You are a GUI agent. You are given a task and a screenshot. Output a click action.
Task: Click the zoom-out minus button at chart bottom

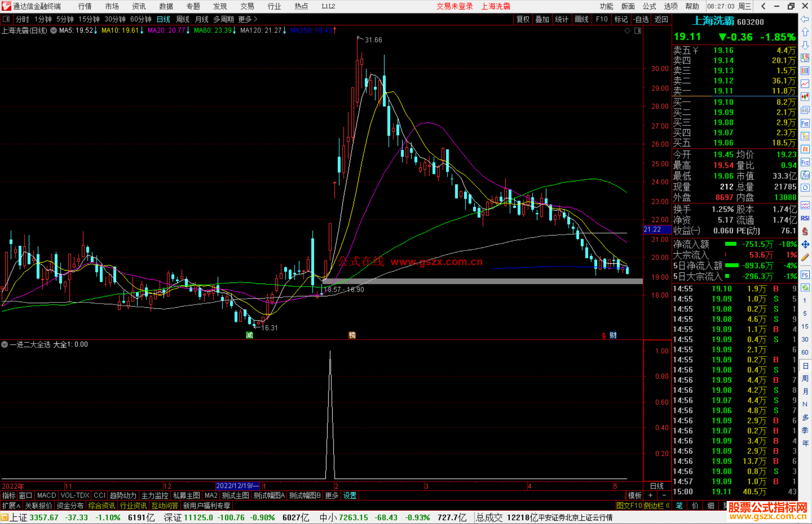(664, 495)
